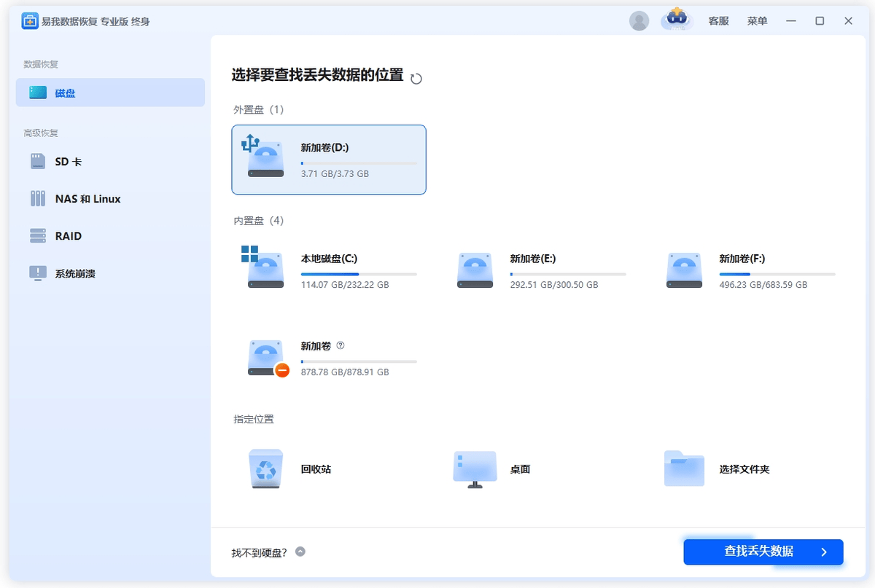Click the 查找丢失数据 button

(x=763, y=552)
